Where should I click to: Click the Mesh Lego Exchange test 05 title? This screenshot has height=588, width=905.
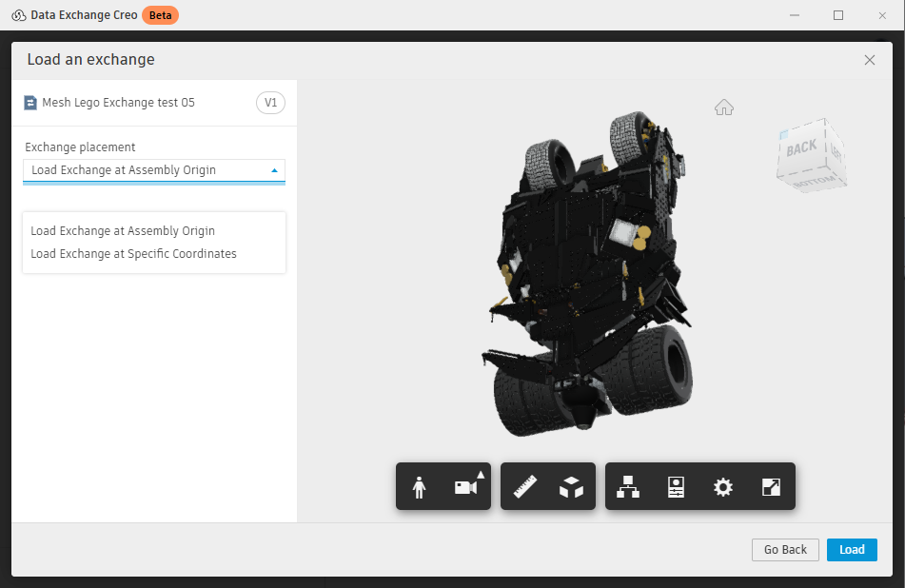118,103
